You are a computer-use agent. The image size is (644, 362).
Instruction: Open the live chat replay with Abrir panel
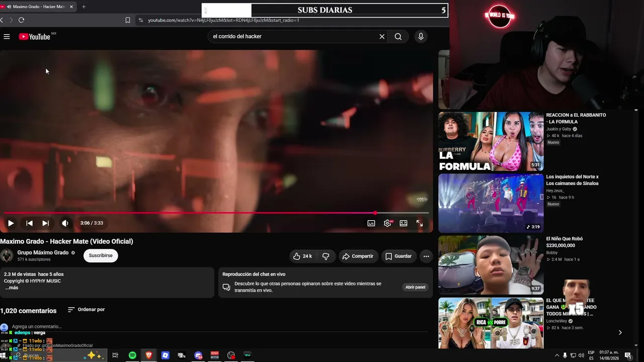point(416,287)
